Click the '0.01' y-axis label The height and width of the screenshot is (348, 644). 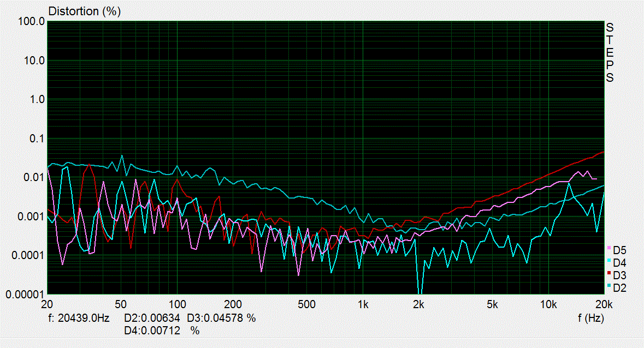(x=34, y=177)
